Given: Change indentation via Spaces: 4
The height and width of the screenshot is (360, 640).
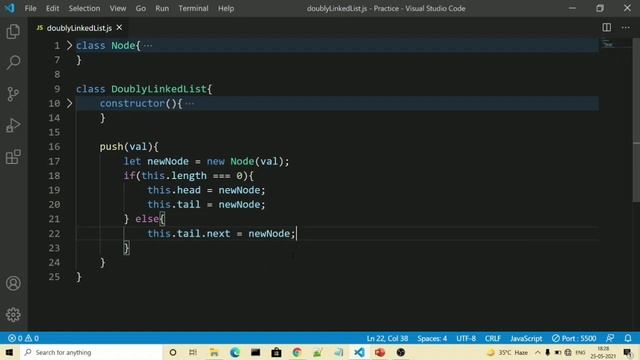Looking at the screenshot, I should coord(432,338).
